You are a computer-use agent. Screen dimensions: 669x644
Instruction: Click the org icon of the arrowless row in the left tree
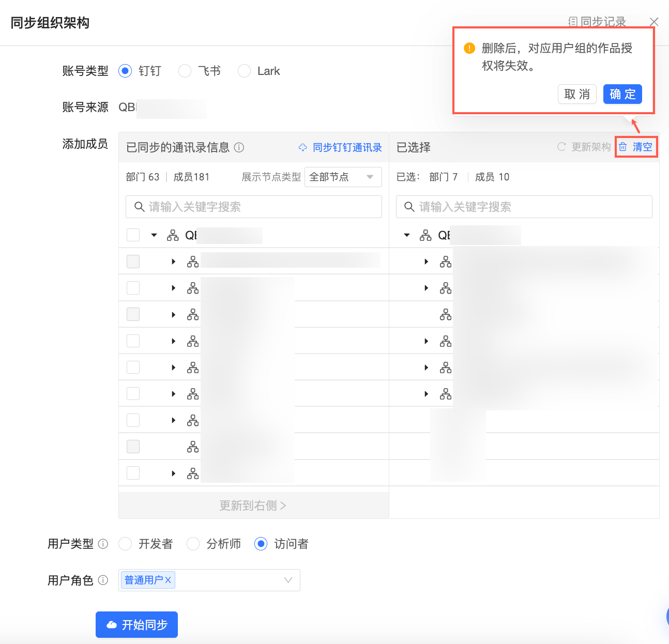[x=193, y=447]
